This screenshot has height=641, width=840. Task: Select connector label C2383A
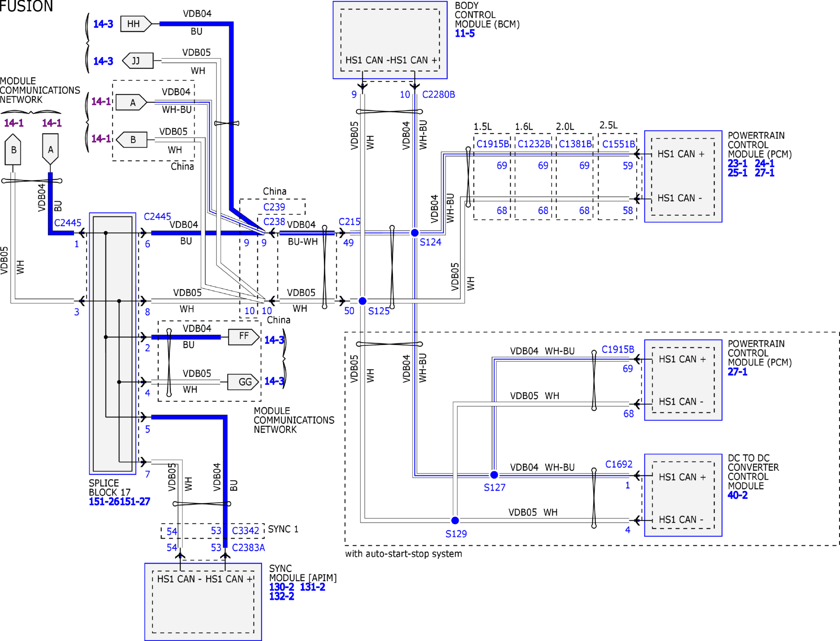click(x=248, y=548)
